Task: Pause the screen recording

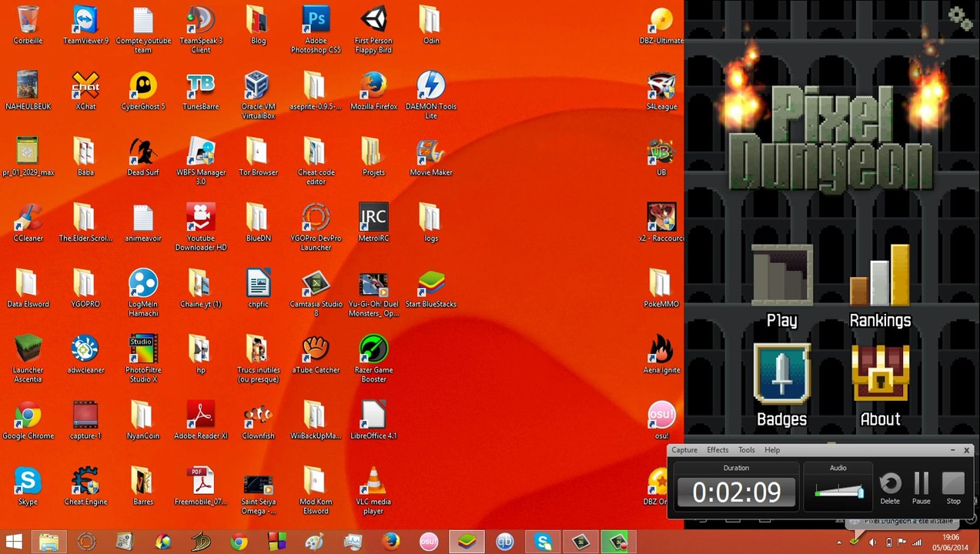Action: click(921, 489)
